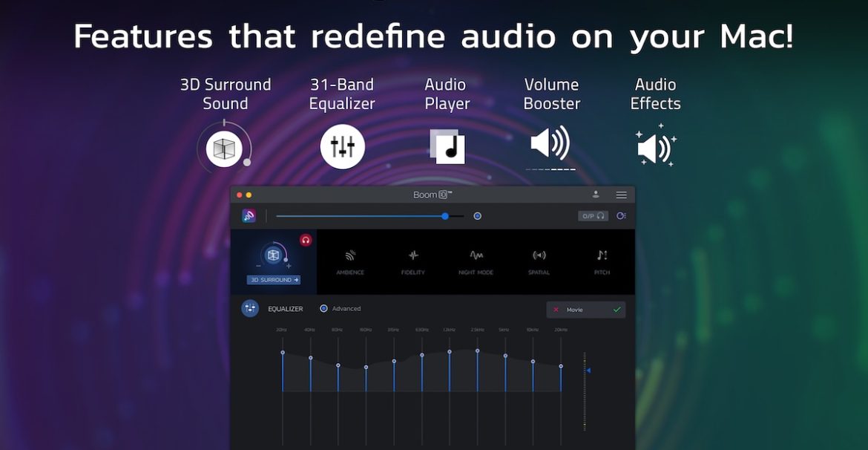This screenshot has width=868, height=450.
Task: Select the Pitch effect
Action: 602,261
